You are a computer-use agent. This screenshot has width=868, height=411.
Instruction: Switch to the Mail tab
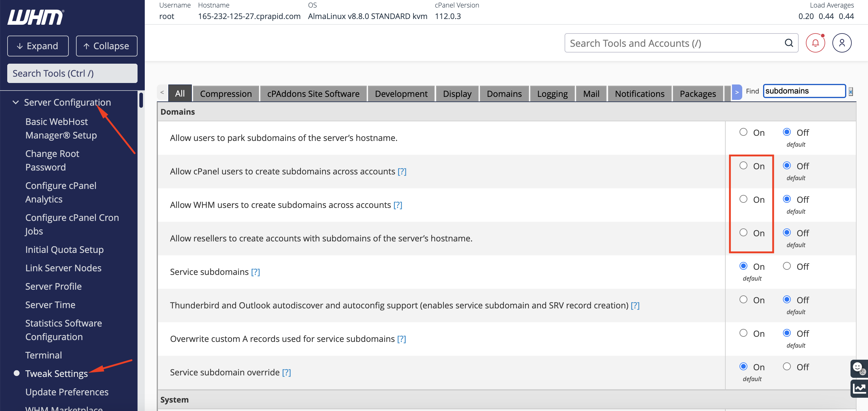(591, 93)
